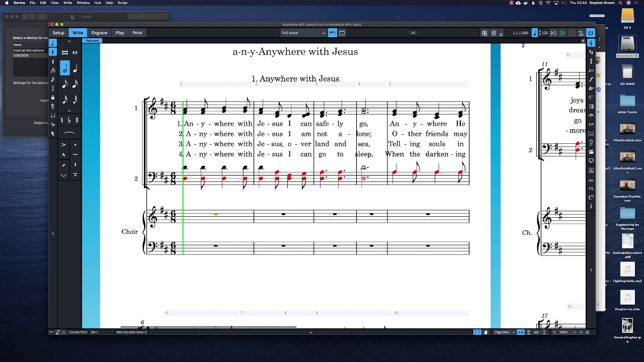Select the half note duration
Viewport: 644px width, 362px height.
point(64,68)
